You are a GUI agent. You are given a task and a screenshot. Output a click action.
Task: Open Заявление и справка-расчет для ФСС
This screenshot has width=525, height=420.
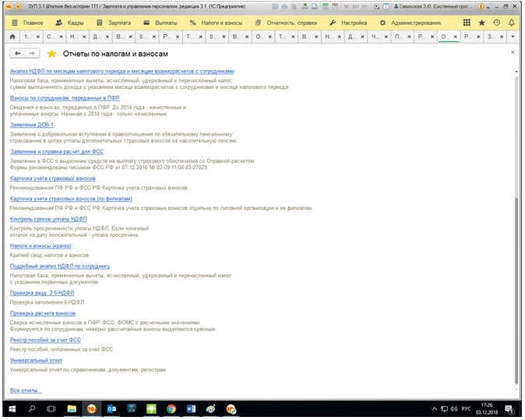(x=57, y=151)
